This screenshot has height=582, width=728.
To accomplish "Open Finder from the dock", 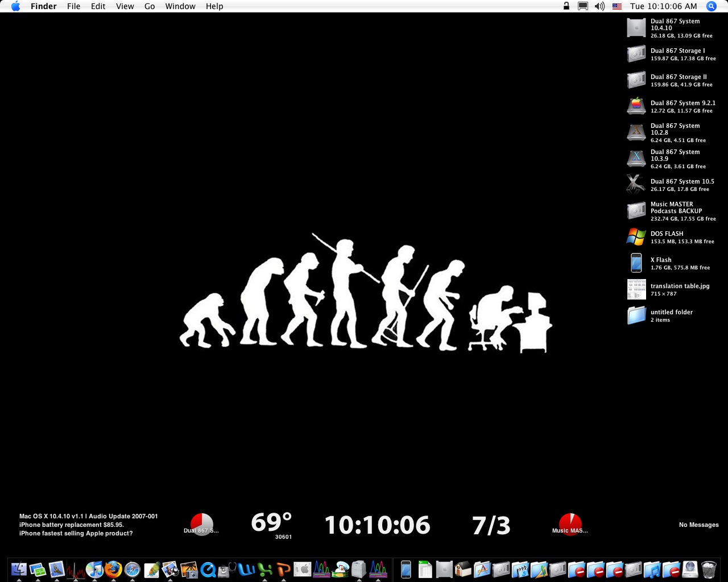I will click(19, 569).
